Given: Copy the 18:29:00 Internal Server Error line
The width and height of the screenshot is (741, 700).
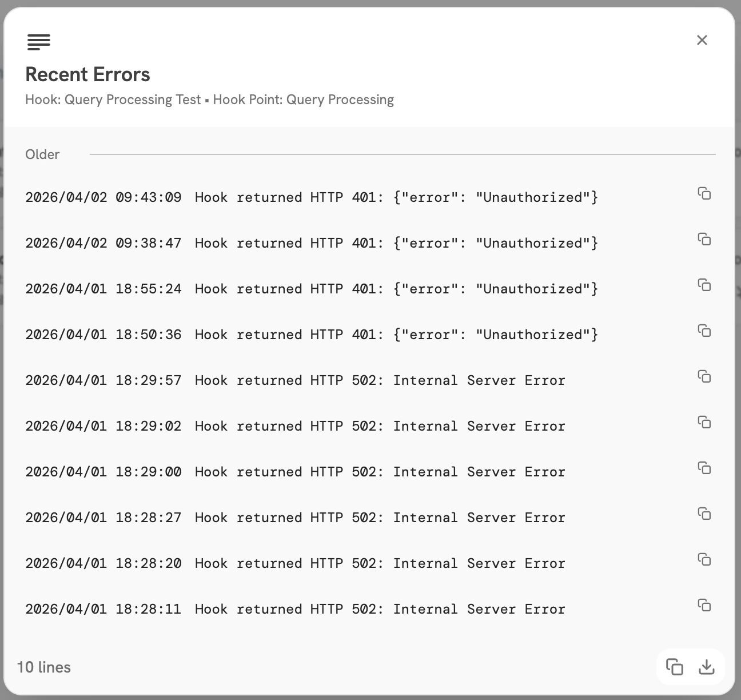Looking at the screenshot, I should click(x=704, y=468).
